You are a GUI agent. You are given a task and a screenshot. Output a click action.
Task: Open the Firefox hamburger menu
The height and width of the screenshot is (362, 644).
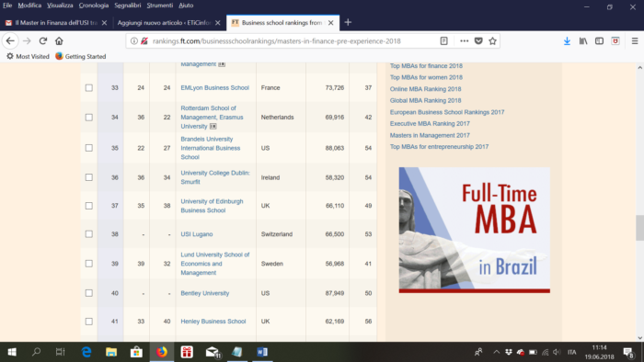click(635, 41)
